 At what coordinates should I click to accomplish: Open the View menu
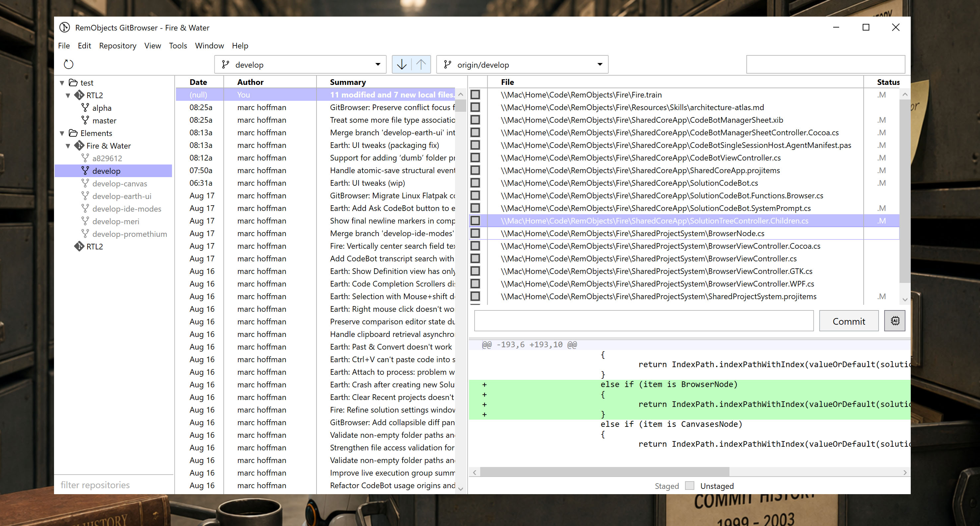tap(152, 46)
